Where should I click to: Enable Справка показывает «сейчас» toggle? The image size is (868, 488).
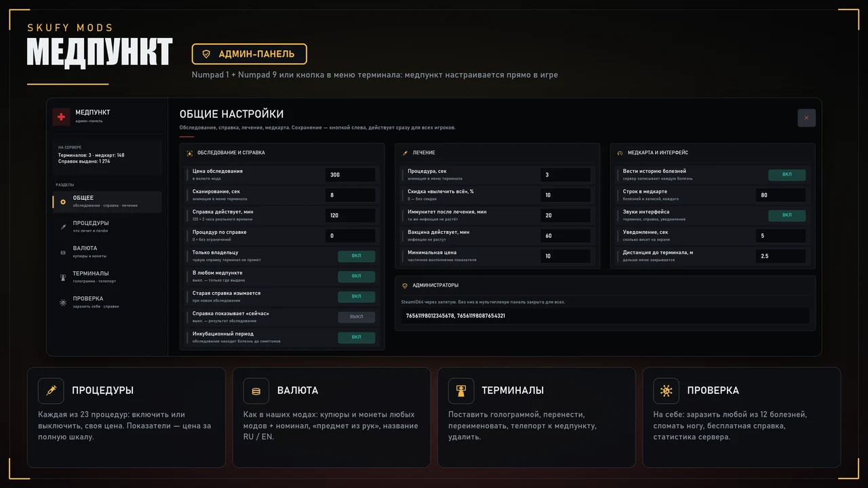357,317
